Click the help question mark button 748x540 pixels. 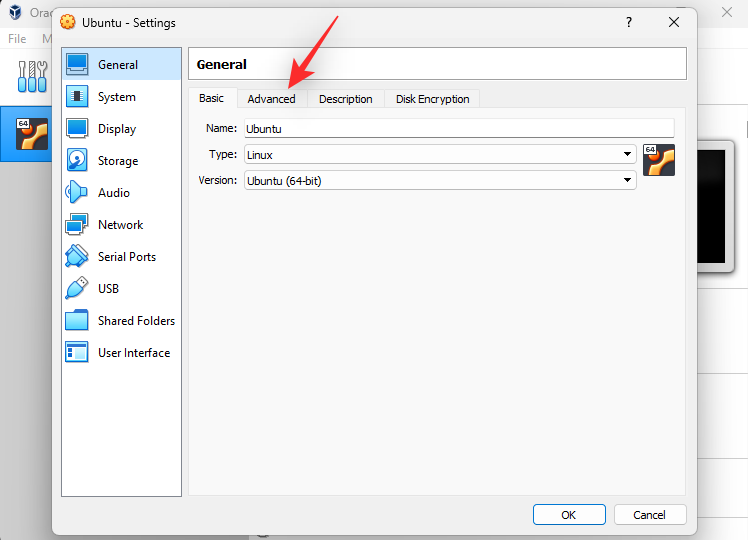click(629, 21)
